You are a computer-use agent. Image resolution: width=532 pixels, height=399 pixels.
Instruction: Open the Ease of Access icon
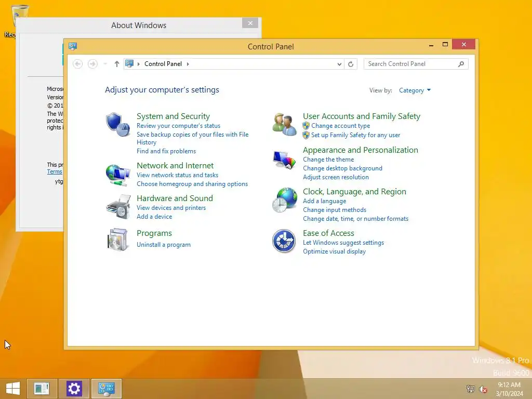coord(284,241)
